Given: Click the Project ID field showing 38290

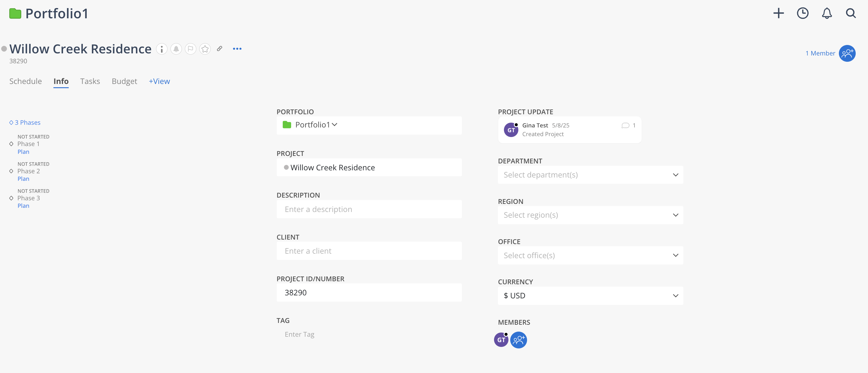Looking at the screenshot, I should (x=369, y=293).
